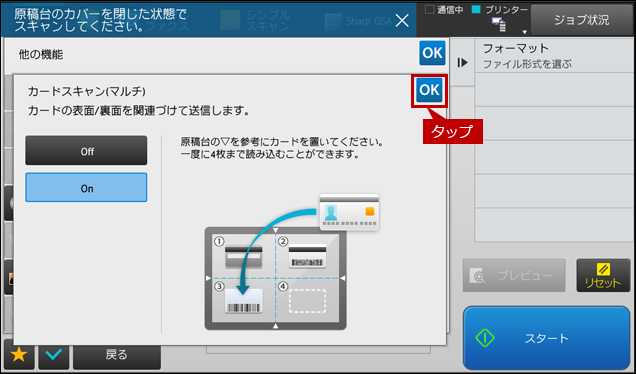Tap the card placement illustration
This screenshot has width=636, height=374.
(x=292, y=262)
